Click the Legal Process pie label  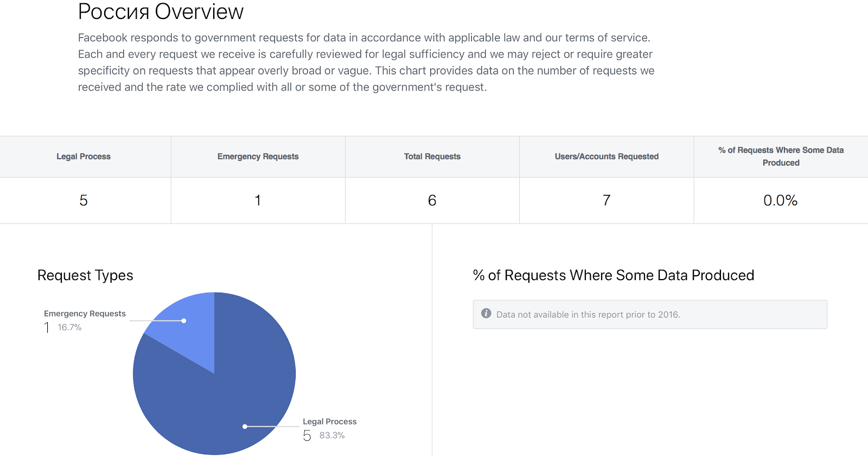click(329, 422)
